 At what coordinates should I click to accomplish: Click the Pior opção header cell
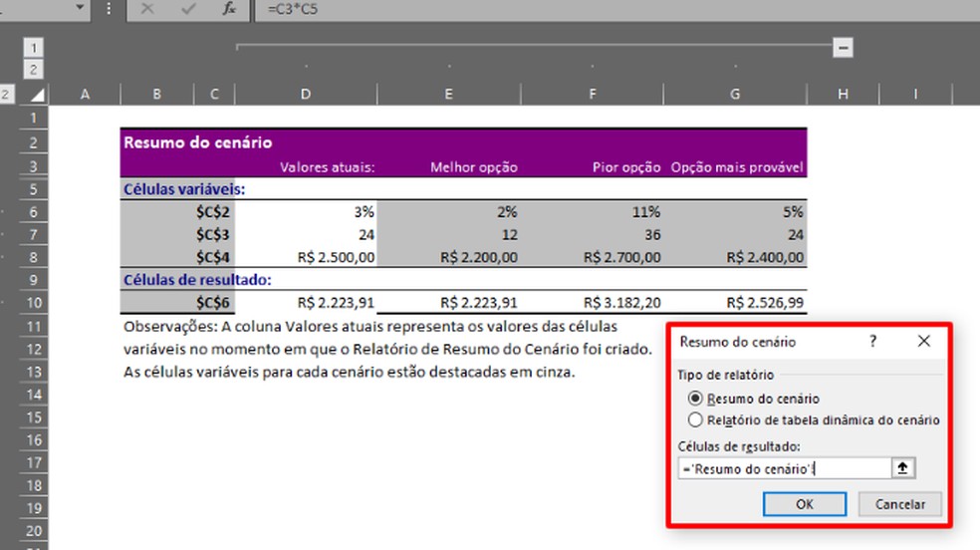click(626, 167)
